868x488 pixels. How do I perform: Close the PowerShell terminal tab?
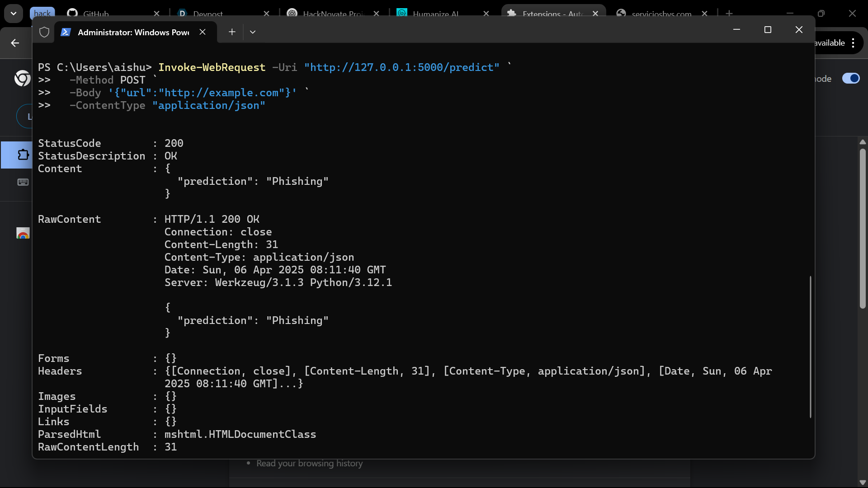(x=203, y=32)
